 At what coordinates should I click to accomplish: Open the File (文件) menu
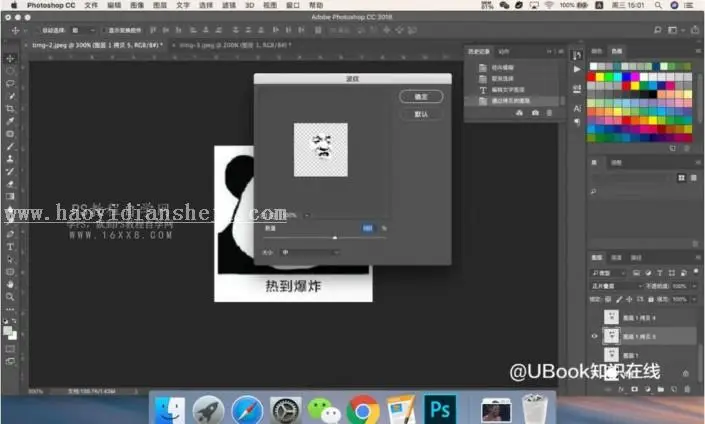pos(91,5)
